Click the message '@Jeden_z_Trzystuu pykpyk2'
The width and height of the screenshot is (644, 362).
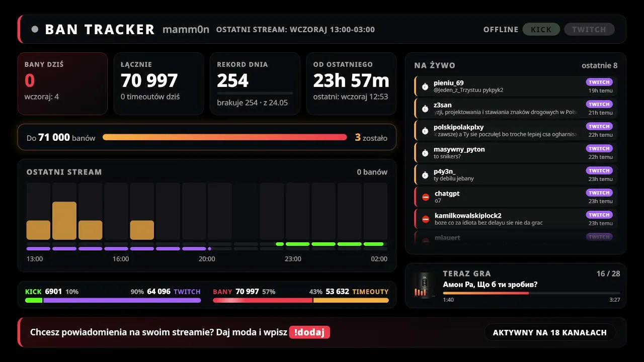click(x=468, y=90)
